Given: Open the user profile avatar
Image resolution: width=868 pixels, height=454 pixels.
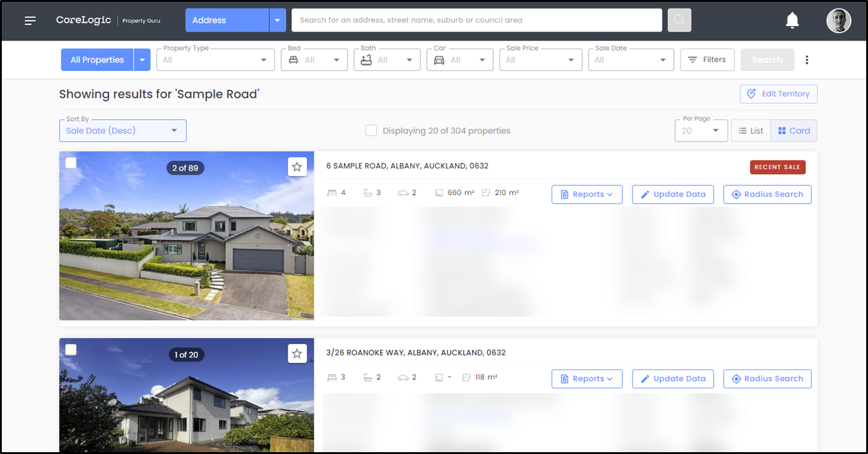Looking at the screenshot, I should coord(838,21).
